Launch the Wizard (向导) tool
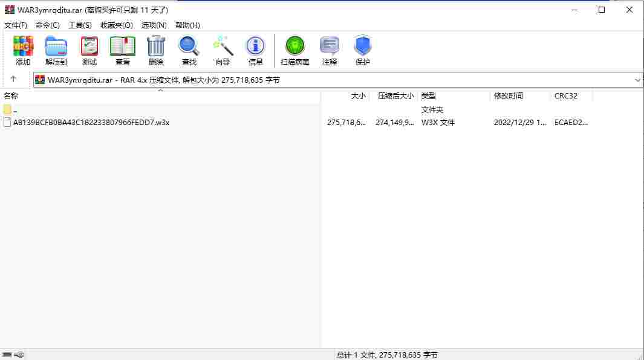The image size is (644, 360). [222, 50]
